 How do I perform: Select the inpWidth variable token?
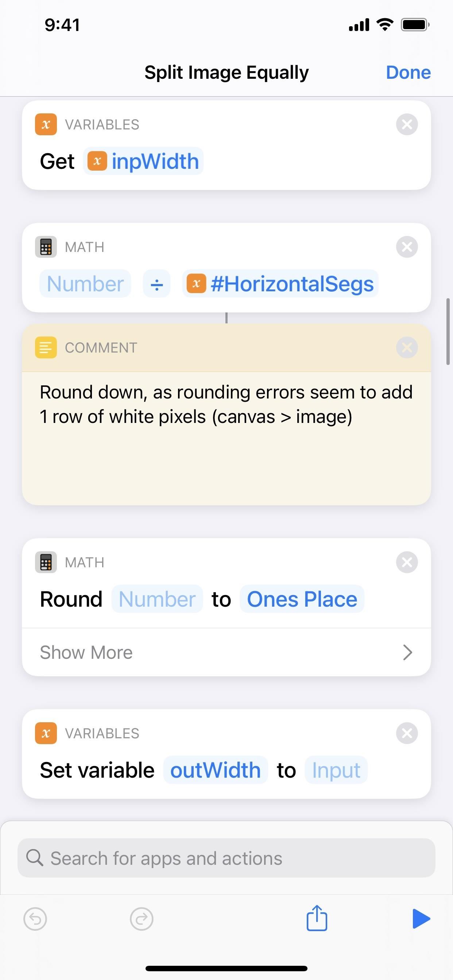(143, 161)
